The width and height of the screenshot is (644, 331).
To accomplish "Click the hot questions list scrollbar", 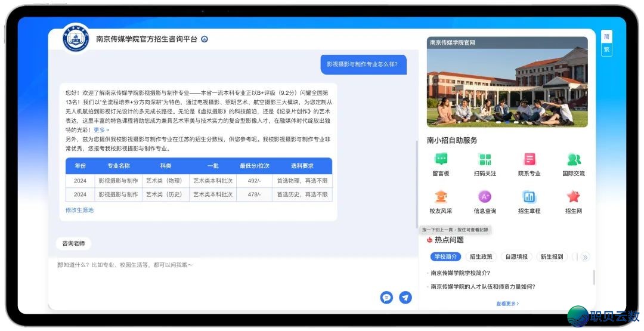I will (x=594, y=277).
